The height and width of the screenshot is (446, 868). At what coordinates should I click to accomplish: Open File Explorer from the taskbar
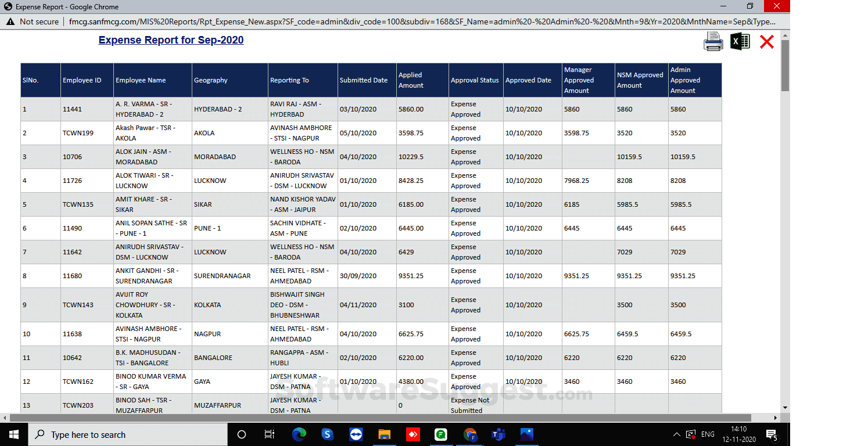[x=384, y=434]
